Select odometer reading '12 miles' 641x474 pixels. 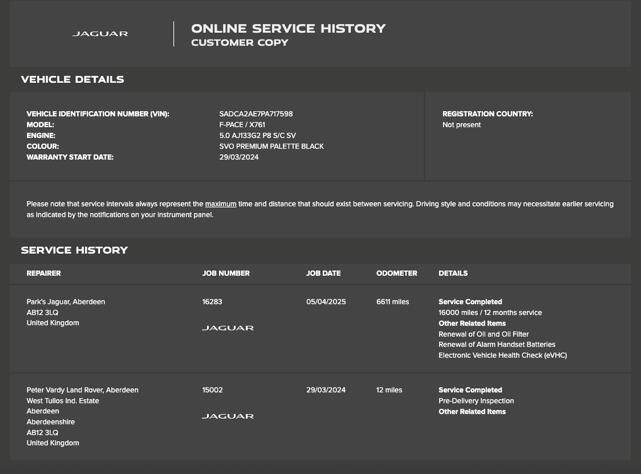point(389,390)
